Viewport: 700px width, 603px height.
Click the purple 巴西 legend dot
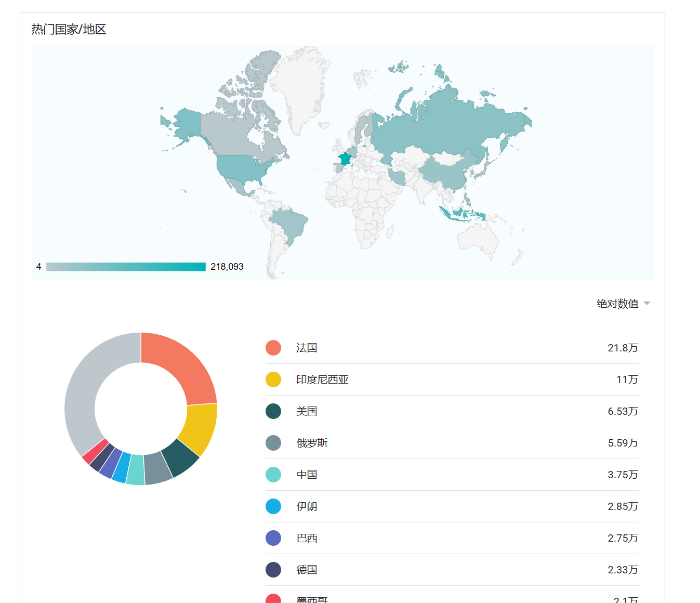click(273, 538)
